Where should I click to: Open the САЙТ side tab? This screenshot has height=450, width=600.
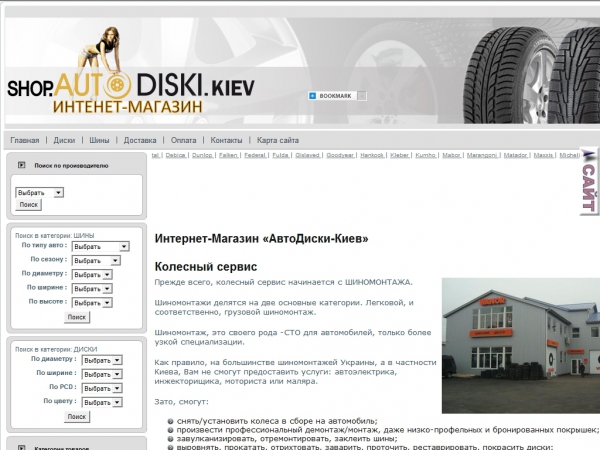click(x=589, y=181)
